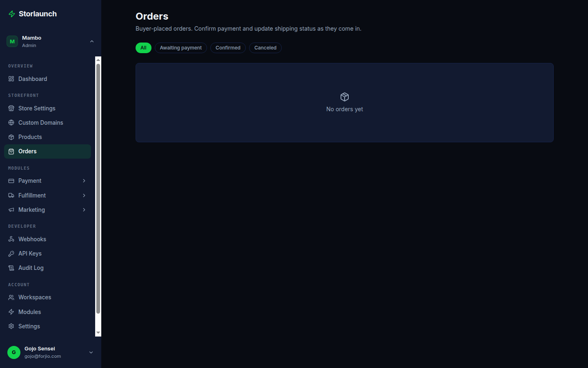
Task: Collapse the Mambo workspace switcher chevron
Action: pyautogui.click(x=92, y=41)
